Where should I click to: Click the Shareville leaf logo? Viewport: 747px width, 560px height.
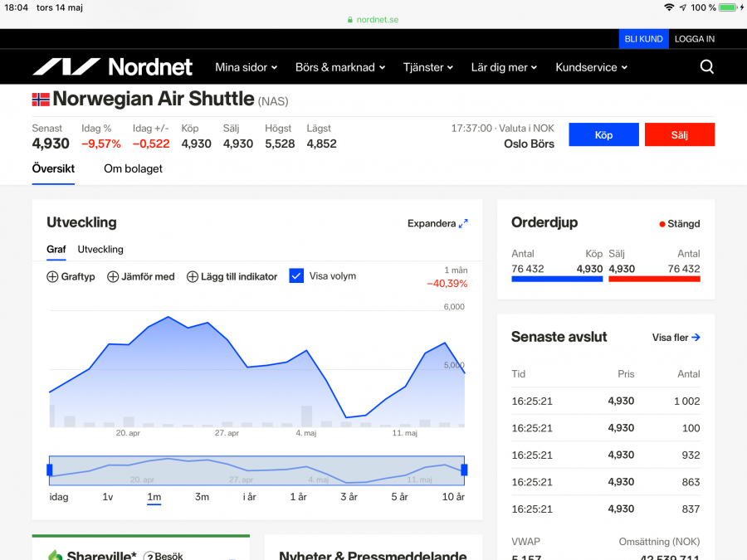coord(56,555)
